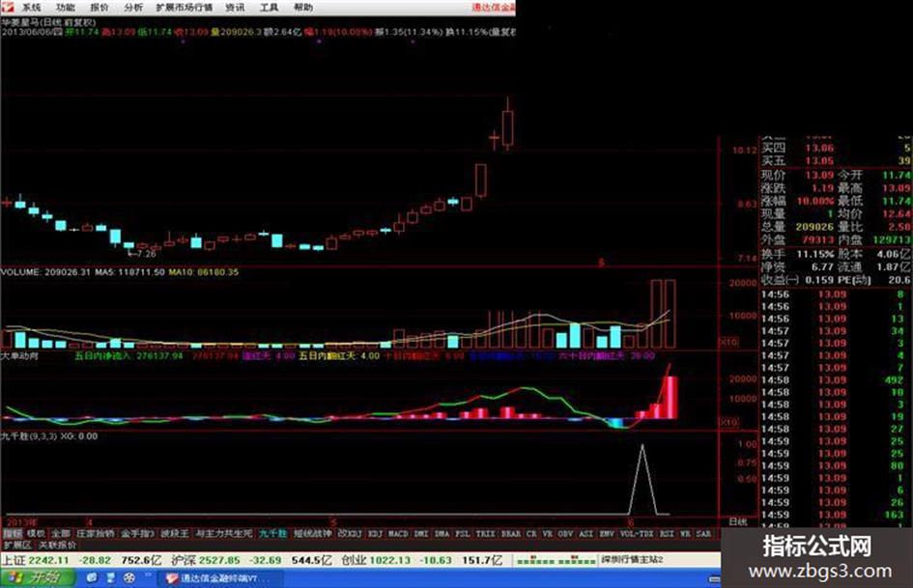913x588 pixels.
Task: Click the 沪深 index value 2527.85
Action: pyautogui.click(x=219, y=560)
